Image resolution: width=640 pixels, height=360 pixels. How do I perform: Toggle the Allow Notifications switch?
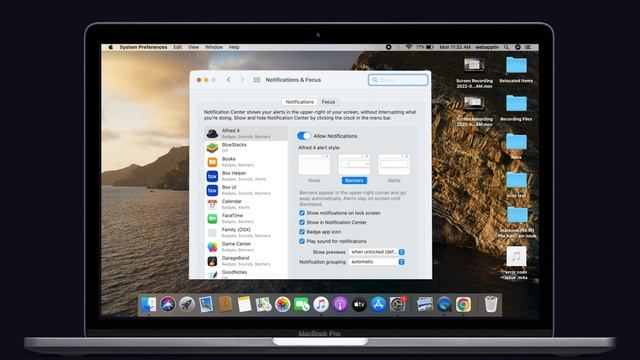tap(304, 136)
